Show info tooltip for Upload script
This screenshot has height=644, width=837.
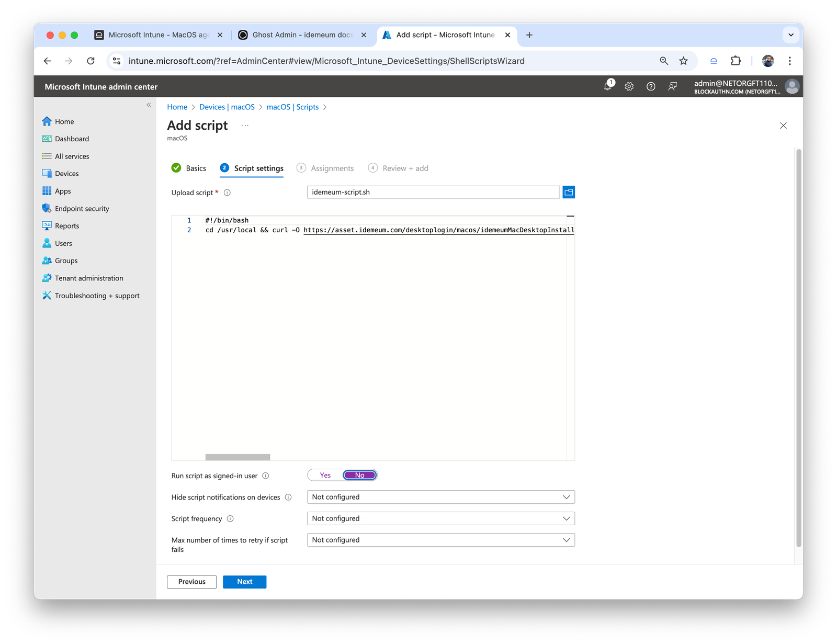click(x=227, y=193)
